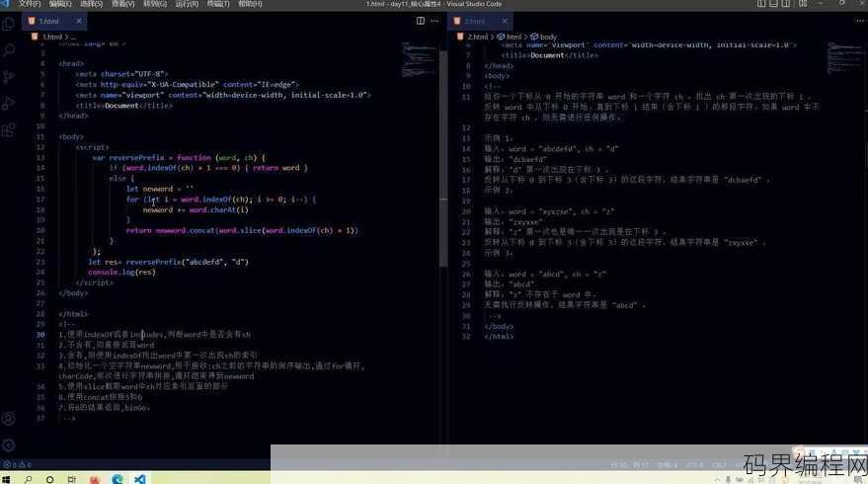Click the console.log(res) line
Screen dimensions: 868x484
[x=121, y=272]
